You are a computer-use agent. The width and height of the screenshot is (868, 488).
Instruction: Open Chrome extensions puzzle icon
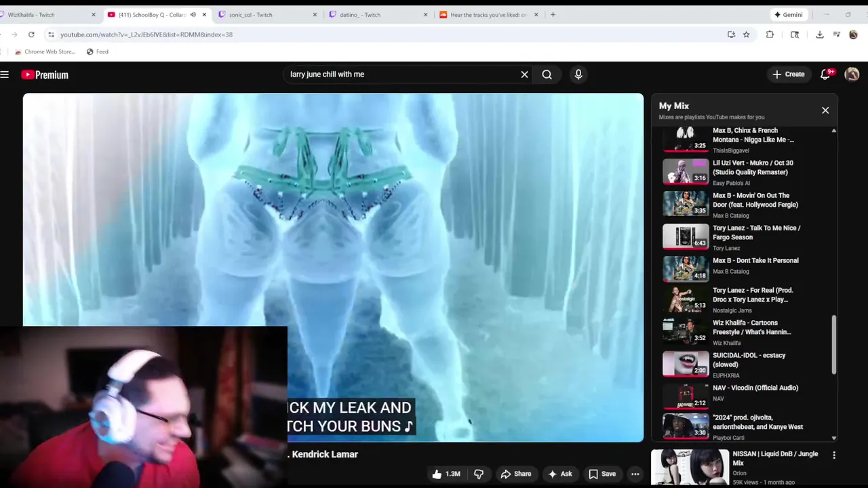(x=770, y=35)
